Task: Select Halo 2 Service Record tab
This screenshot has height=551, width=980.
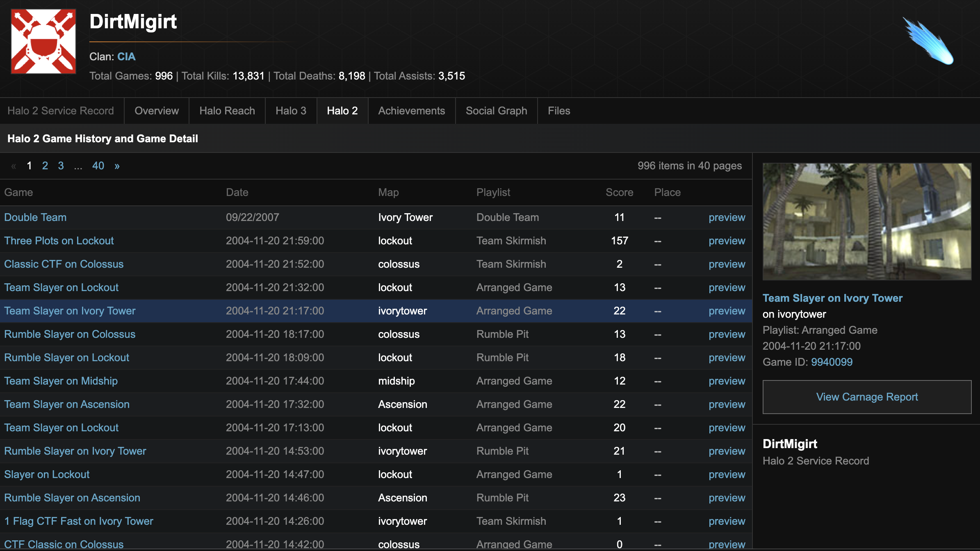Action: pos(61,111)
